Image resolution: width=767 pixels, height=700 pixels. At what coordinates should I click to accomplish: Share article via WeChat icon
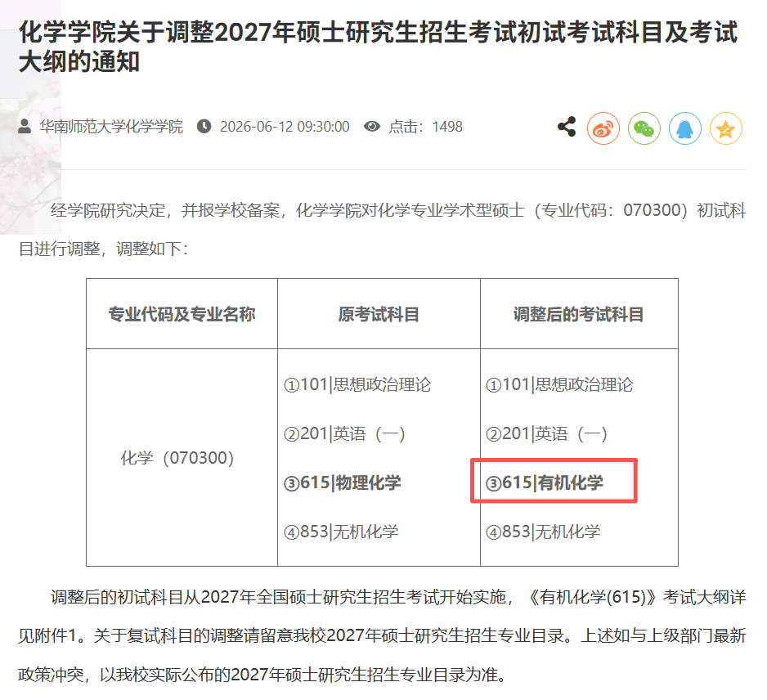pos(644,128)
